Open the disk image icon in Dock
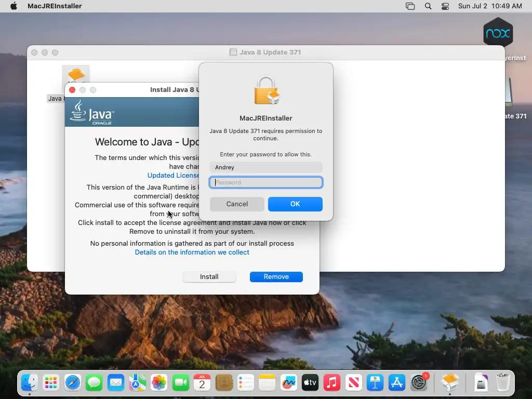 click(481, 383)
